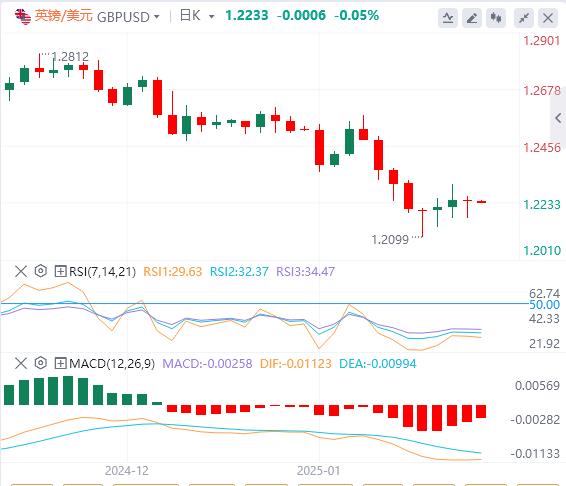This screenshot has height=486, width=566.
Task: Select the drawing pencil tool
Action: point(472,17)
